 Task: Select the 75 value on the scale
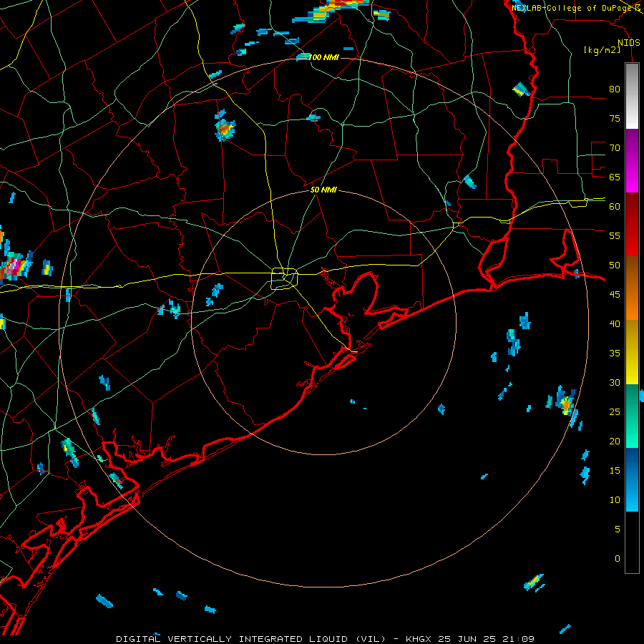[615, 118]
